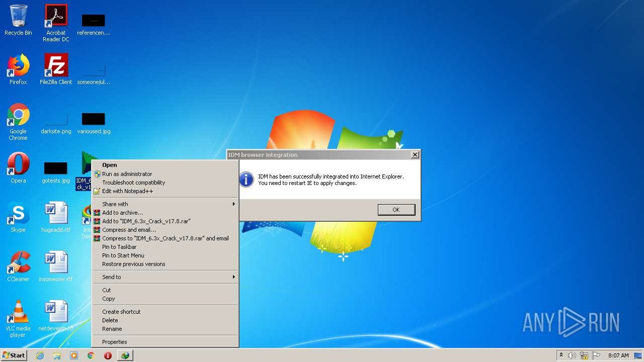Launch Skype desktop shortcut
The width and height of the screenshot is (644, 362).
(18, 217)
